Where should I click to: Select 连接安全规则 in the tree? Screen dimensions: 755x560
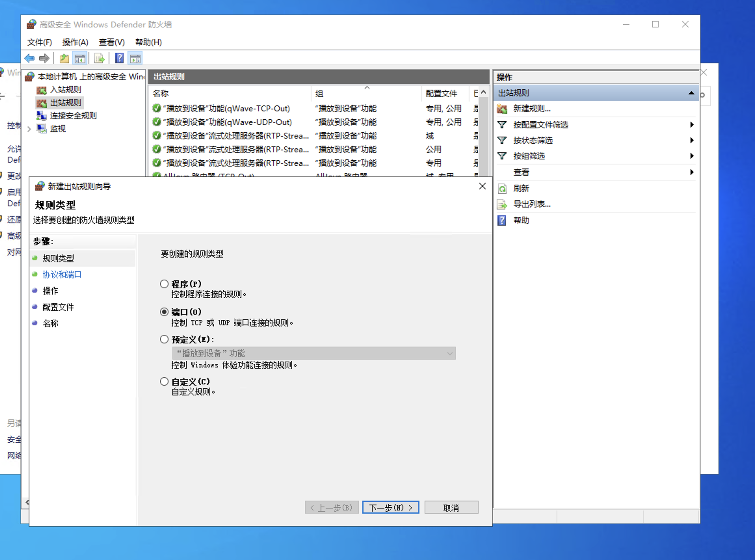73,115
